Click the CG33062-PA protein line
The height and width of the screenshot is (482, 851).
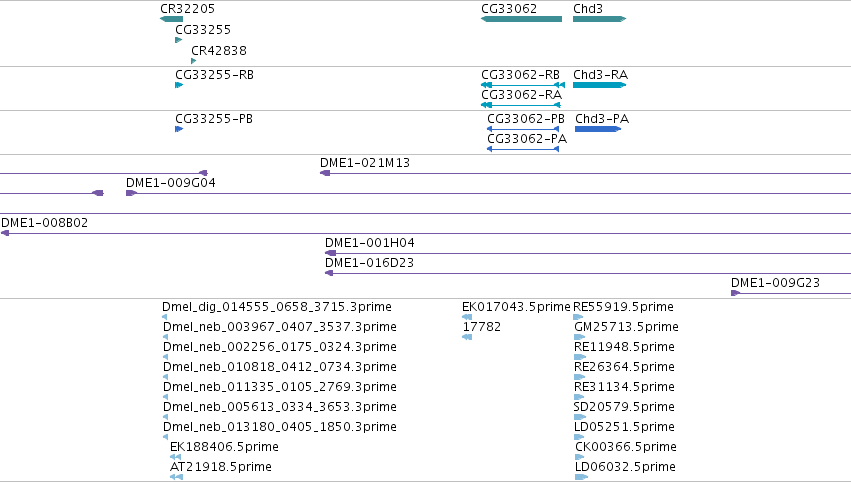click(x=523, y=149)
